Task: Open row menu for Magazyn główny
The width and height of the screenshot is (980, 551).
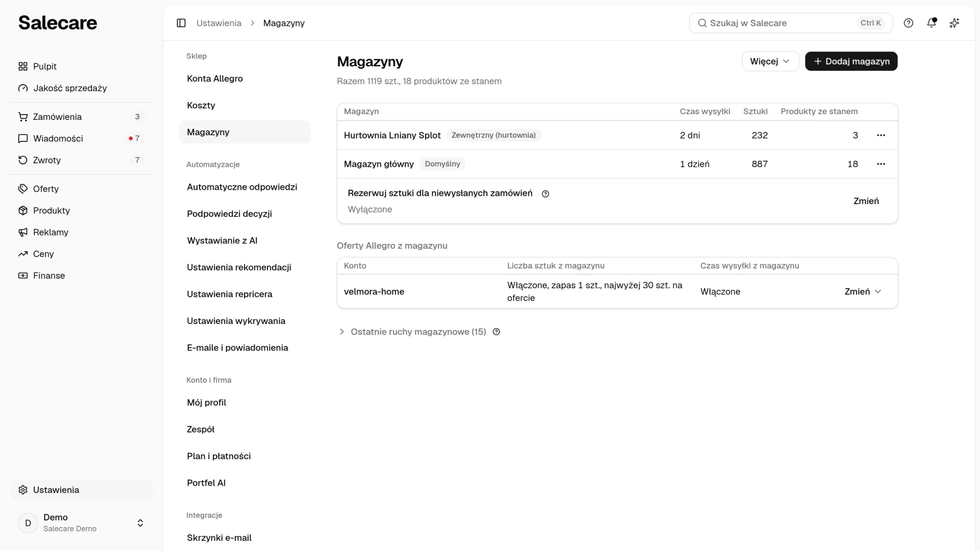Action: point(881,164)
